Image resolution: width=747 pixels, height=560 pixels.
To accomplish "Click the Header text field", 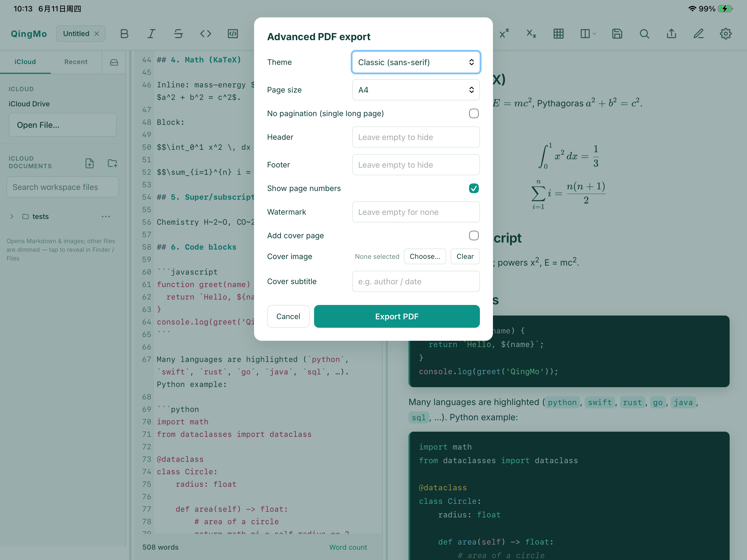I will click(416, 137).
